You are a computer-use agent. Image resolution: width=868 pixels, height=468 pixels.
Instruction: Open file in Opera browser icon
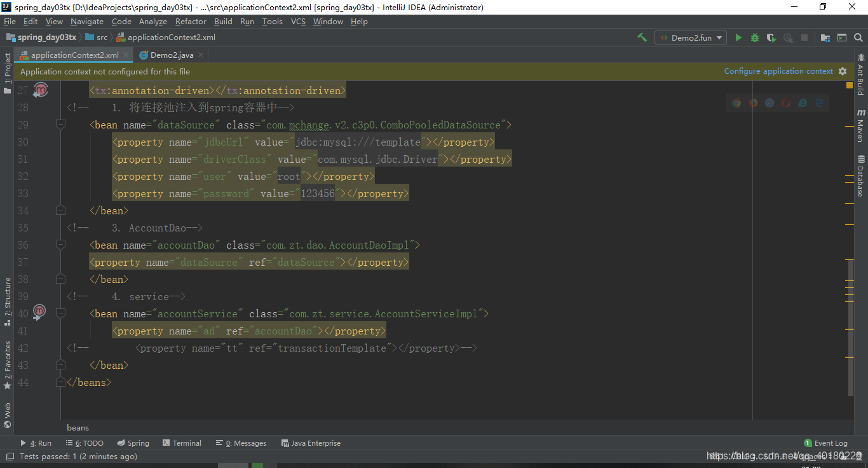tap(786, 102)
